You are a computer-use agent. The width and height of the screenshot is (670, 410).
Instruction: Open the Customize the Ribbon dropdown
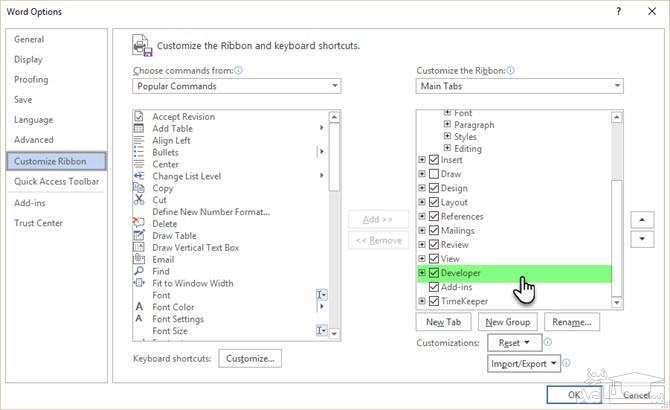click(x=520, y=86)
